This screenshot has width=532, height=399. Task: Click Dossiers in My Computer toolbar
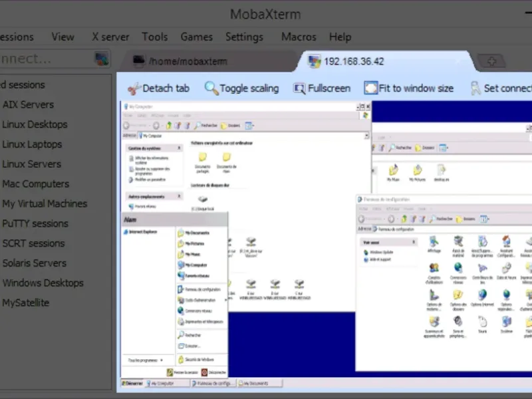pyautogui.click(x=231, y=126)
